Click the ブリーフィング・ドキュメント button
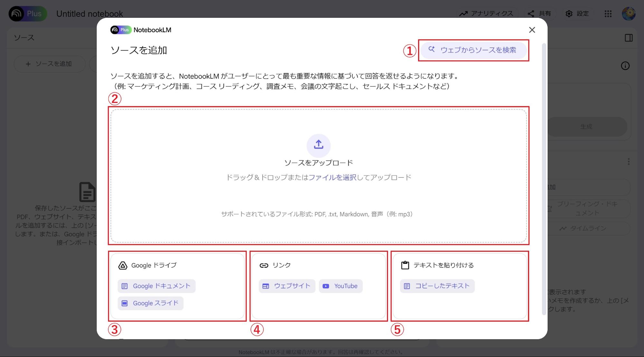The width and height of the screenshot is (644, 357). (x=589, y=208)
